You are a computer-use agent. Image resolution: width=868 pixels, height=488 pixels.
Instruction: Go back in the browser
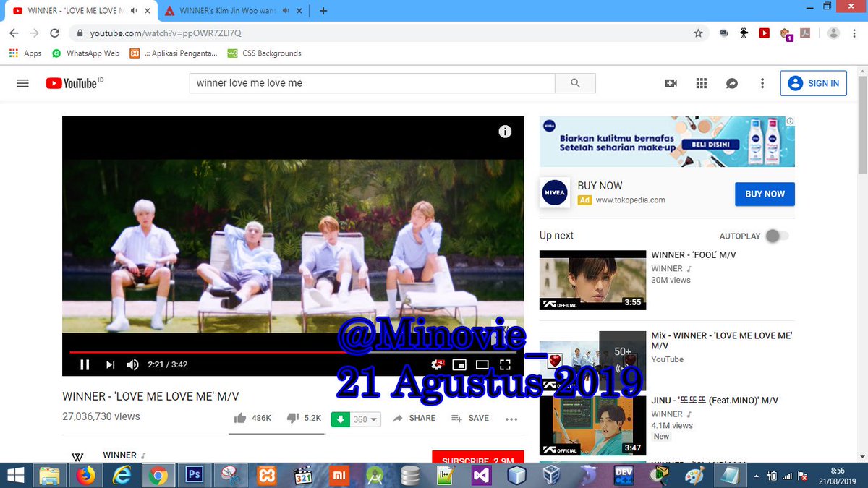(14, 33)
